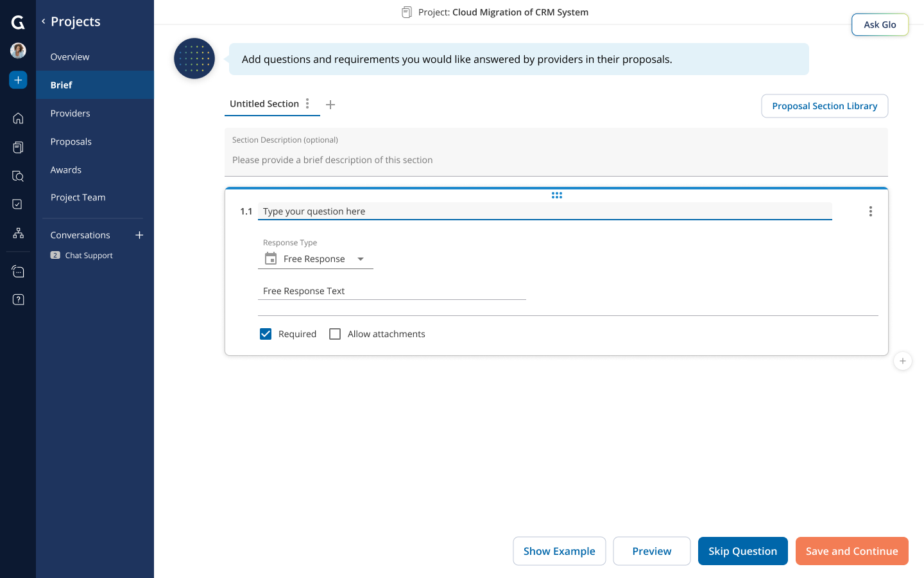Select the Home icon in the sidebar
Image resolution: width=924 pixels, height=578 pixels.
point(18,118)
